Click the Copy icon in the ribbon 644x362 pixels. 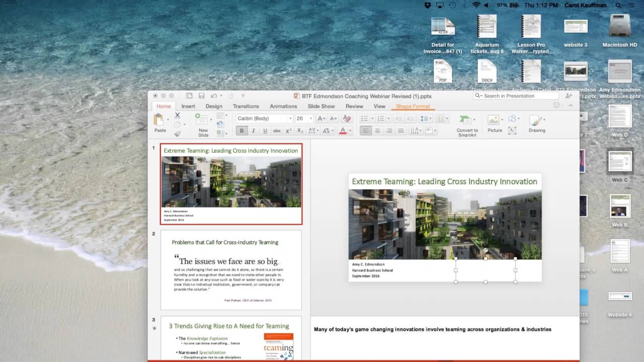(178, 125)
